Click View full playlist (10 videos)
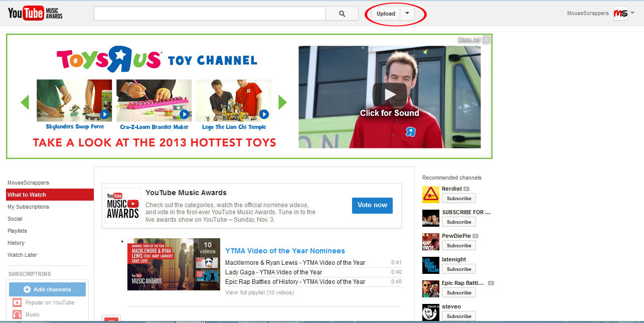This screenshot has height=323, width=644. click(259, 292)
